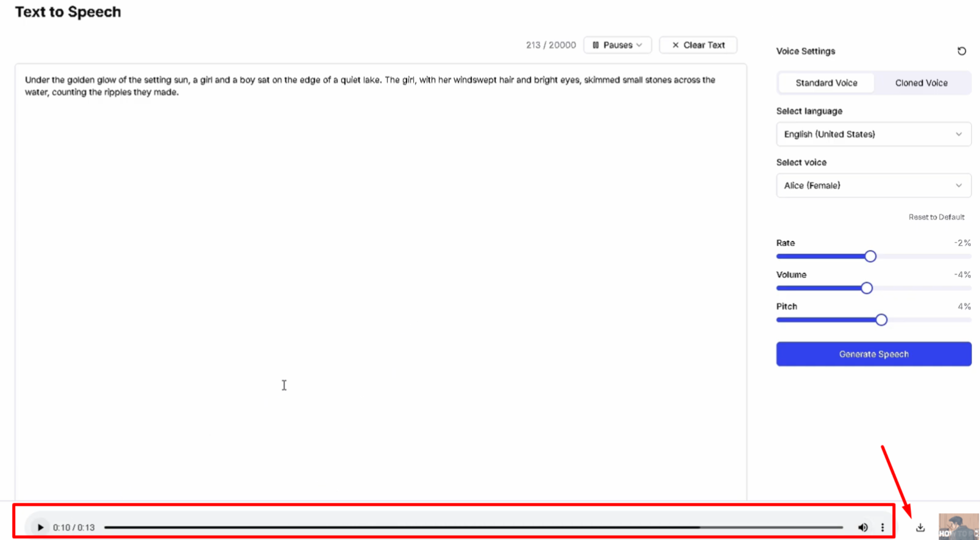Open the Select voice dropdown
The width and height of the screenshot is (980, 540).
[x=873, y=185]
